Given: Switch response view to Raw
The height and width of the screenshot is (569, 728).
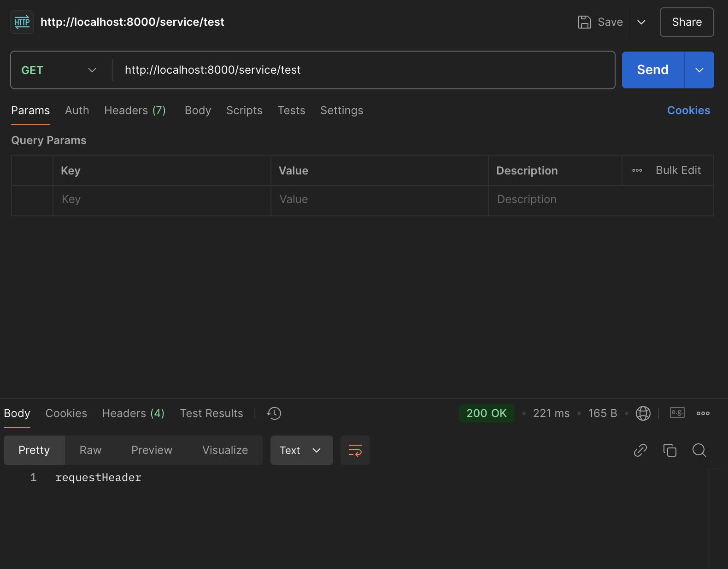Looking at the screenshot, I should coord(91,450).
